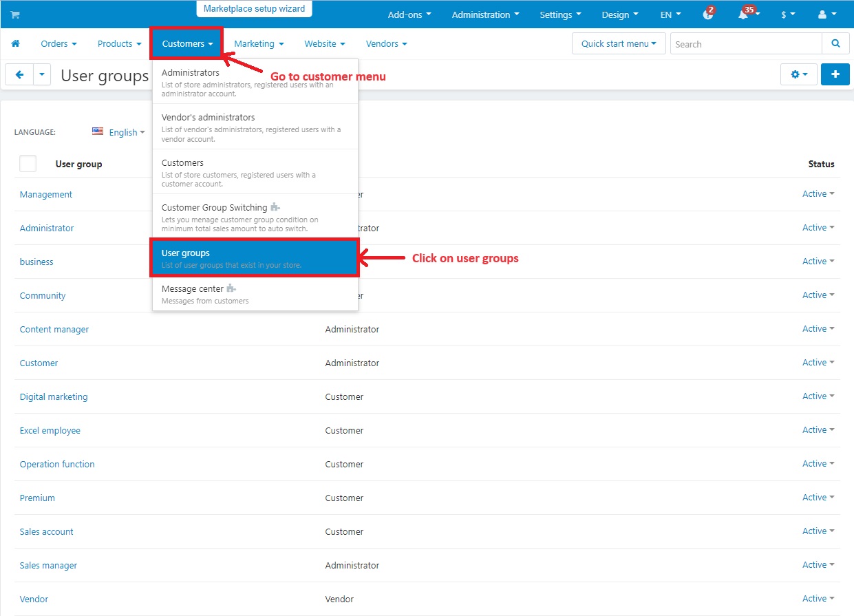Viewport: 854px width, 616px height.
Task: Open the user account profile icon
Action: pyautogui.click(x=824, y=14)
